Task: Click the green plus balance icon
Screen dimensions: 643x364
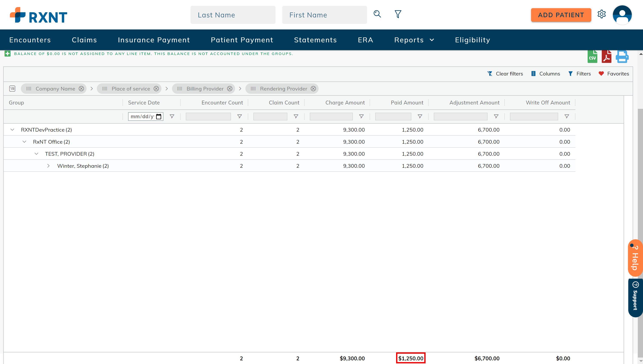Action: pyautogui.click(x=8, y=54)
